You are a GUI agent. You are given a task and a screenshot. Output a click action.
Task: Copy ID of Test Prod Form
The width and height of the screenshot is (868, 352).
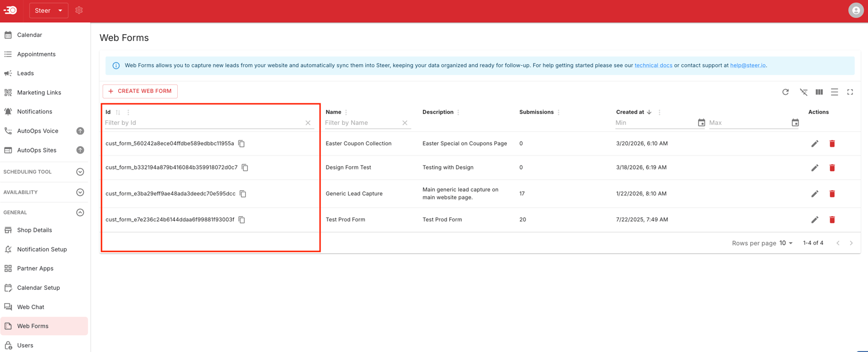(x=241, y=220)
